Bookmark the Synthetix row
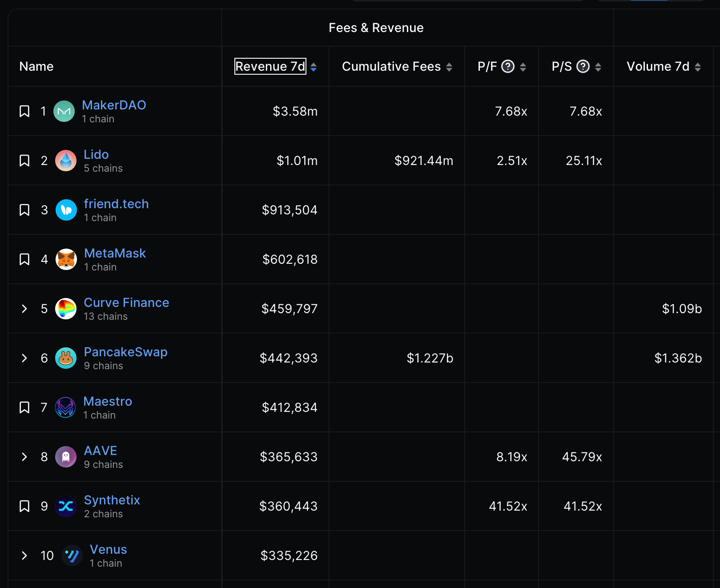720x588 pixels. pyautogui.click(x=24, y=506)
